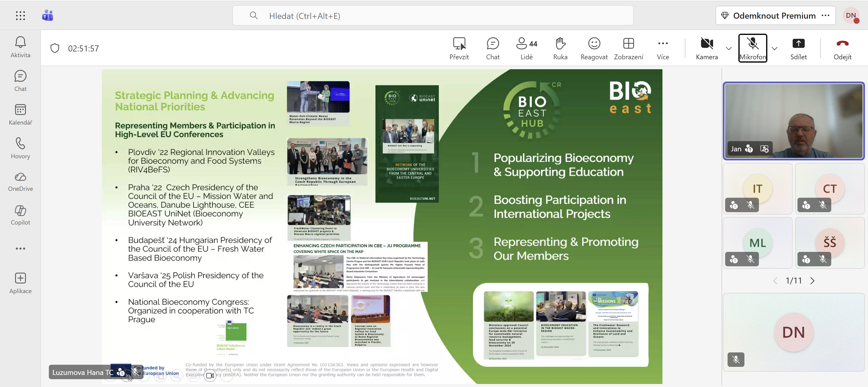The height and width of the screenshot is (387, 868).
Task: Open the Více more actions menu
Action: click(x=662, y=48)
